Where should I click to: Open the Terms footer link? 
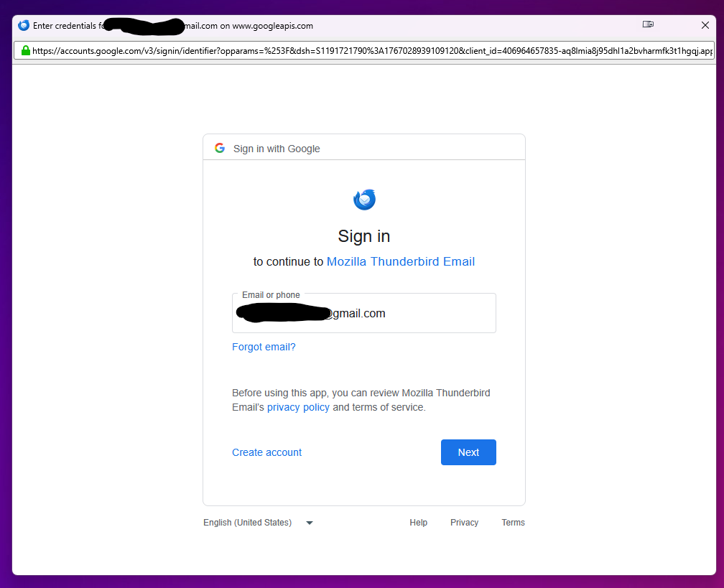pyautogui.click(x=513, y=523)
